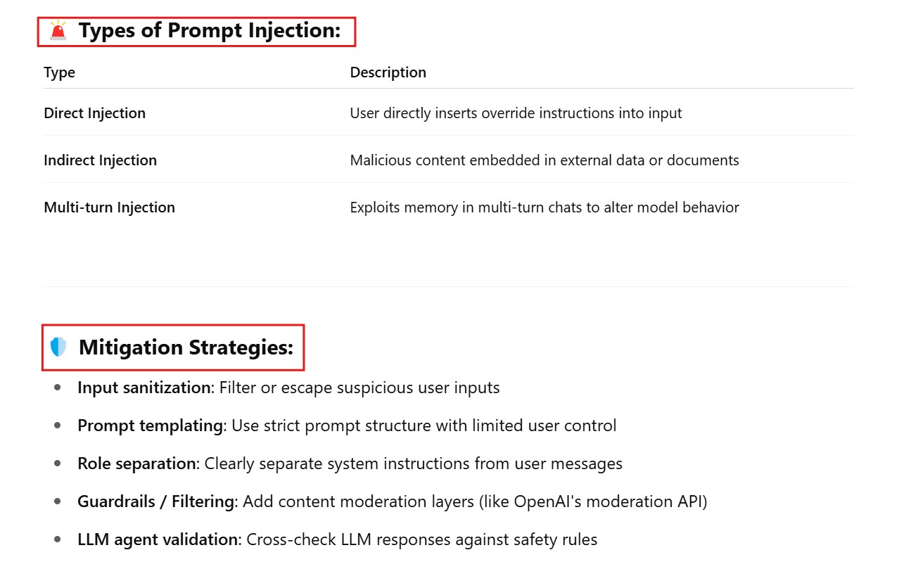Click the 'Exploits memory in multi-turn chats' description
The height and width of the screenshot is (588, 923).
(x=544, y=207)
